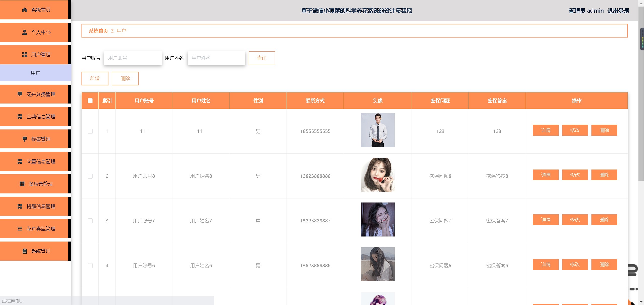Image resolution: width=644 pixels, height=305 pixels.
Task: Click the person icon beside 个人中心
Action: (24, 32)
